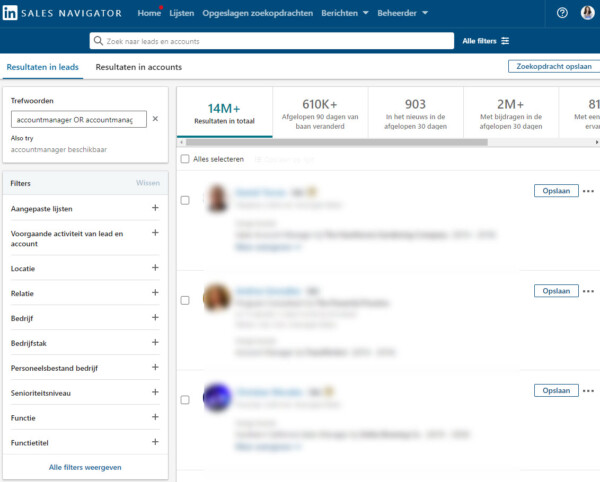Image resolution: width=600 pixels, height=482 pixels.
Task: Open the Berichten dropdown menu
Action: click(x=345, y=13)
